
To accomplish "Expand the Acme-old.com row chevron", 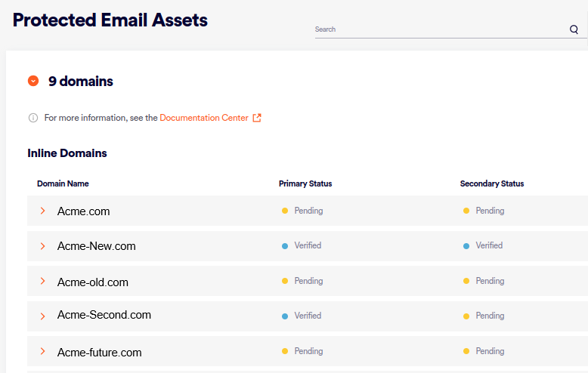I will tap(43, 281).
